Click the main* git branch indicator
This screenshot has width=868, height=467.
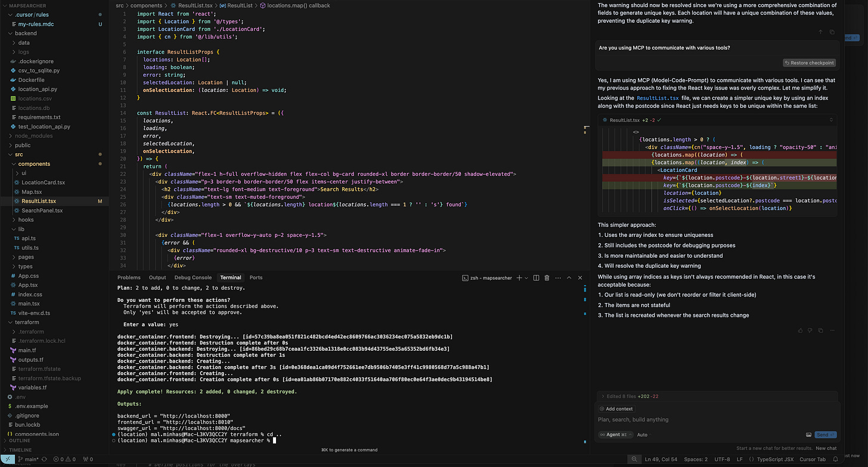pos(29,459)
